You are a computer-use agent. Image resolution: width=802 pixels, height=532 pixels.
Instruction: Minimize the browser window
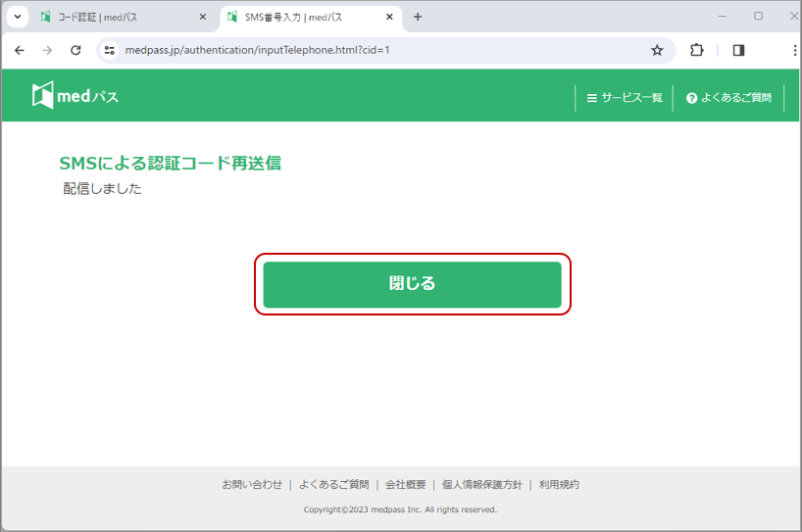click(x=723, y=17)
